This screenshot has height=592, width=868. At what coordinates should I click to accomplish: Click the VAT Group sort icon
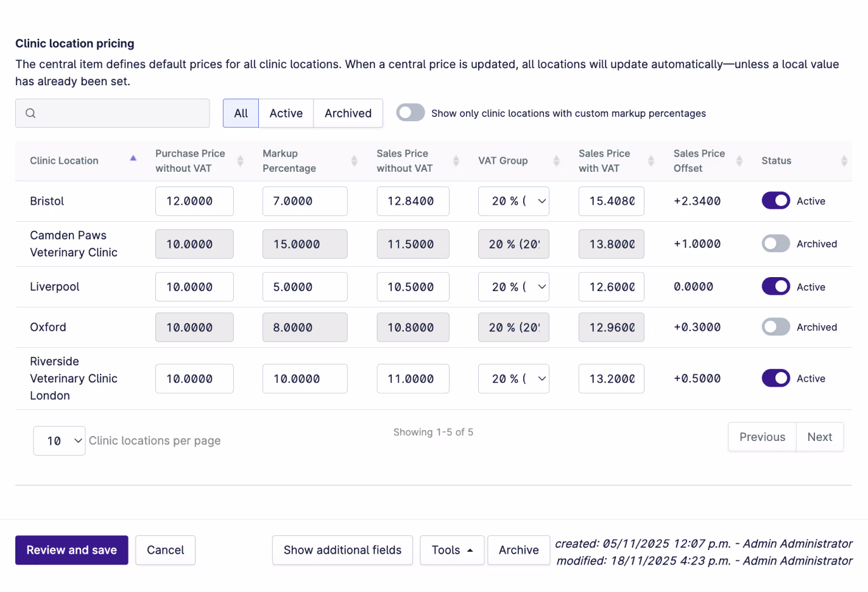tap(556, 160)
